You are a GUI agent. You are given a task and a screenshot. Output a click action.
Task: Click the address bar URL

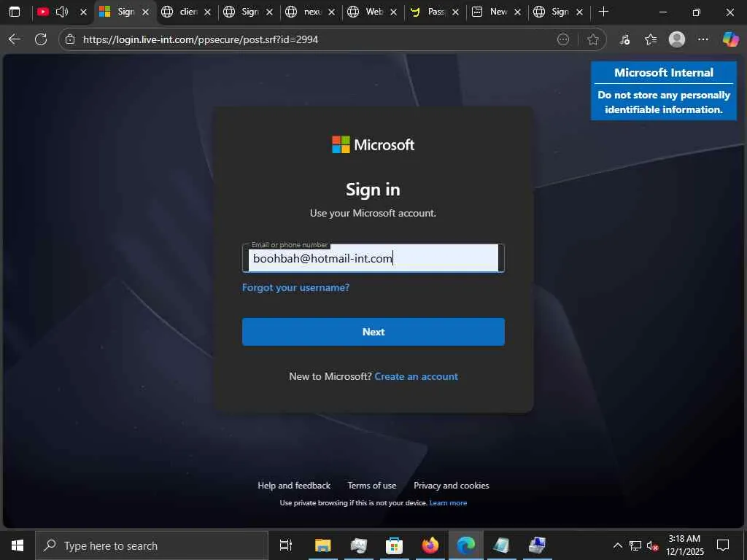tap(201, 39)
